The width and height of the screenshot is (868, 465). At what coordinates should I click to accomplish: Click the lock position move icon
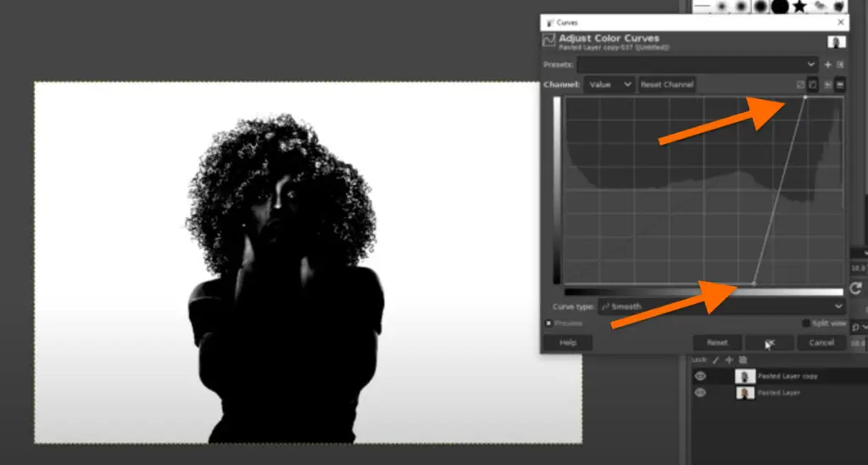pos(728,360)
